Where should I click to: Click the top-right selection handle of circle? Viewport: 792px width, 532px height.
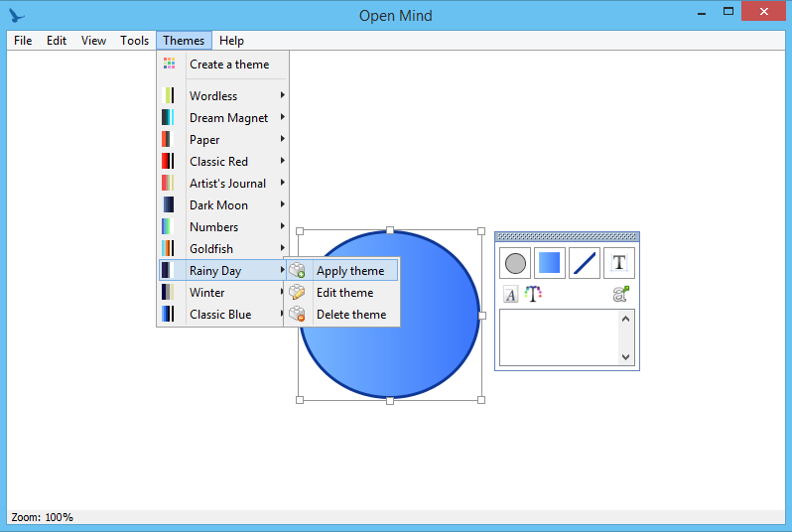[481, 231]
